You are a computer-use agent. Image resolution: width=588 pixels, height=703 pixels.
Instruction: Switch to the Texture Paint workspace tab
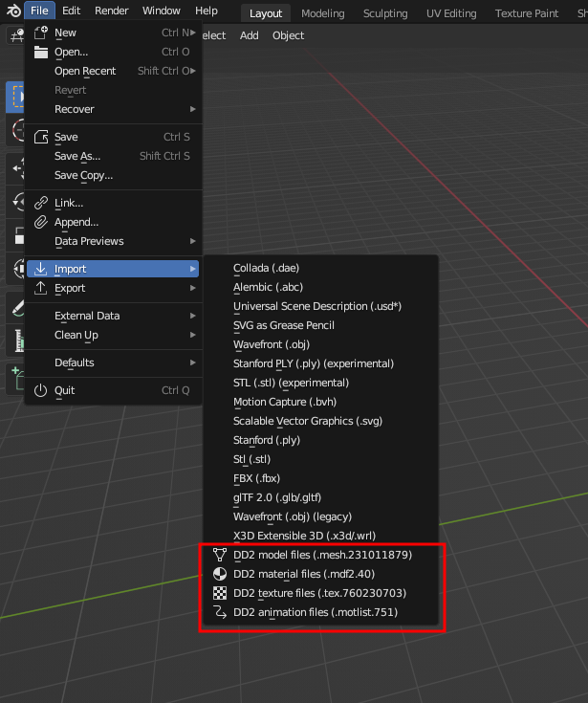[527, 13]
